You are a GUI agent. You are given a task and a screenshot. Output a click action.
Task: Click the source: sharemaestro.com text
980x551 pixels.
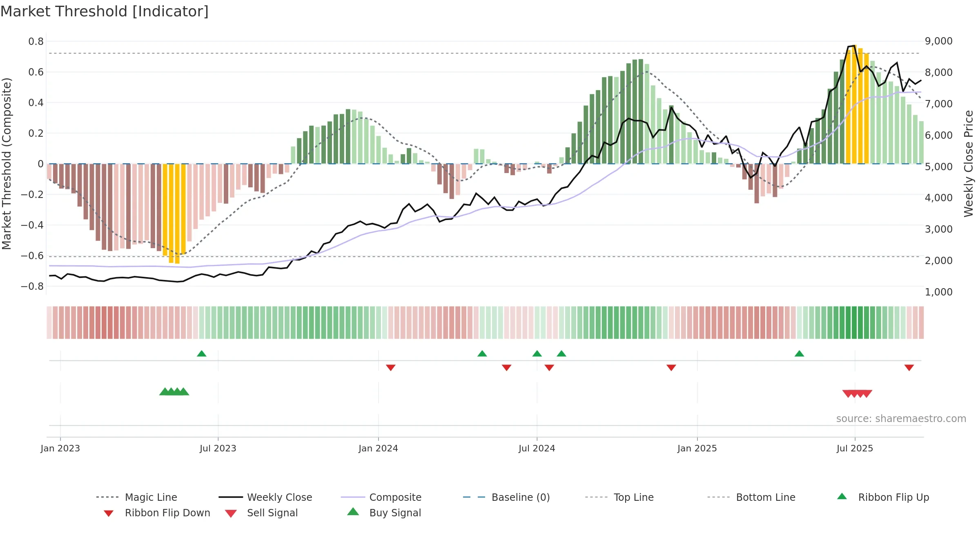901,419
